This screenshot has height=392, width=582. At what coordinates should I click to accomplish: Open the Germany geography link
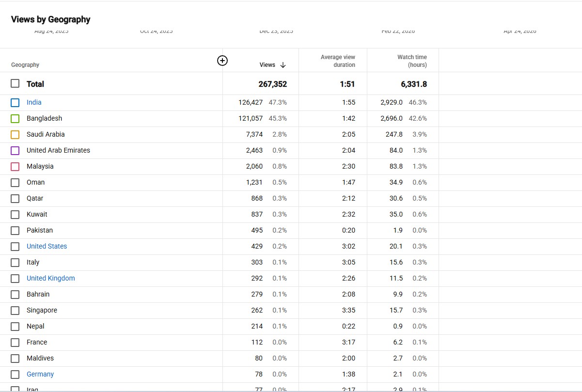click(x=40, y=374)
